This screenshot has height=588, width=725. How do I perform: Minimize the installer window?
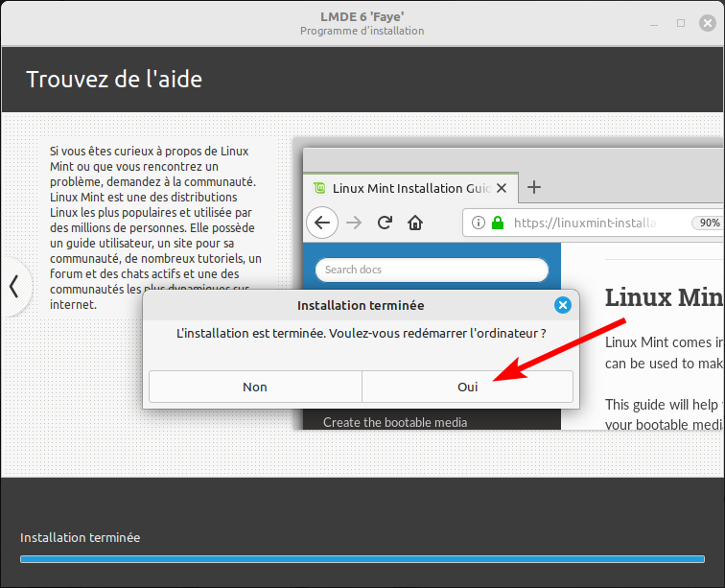[x=654, y=24]
